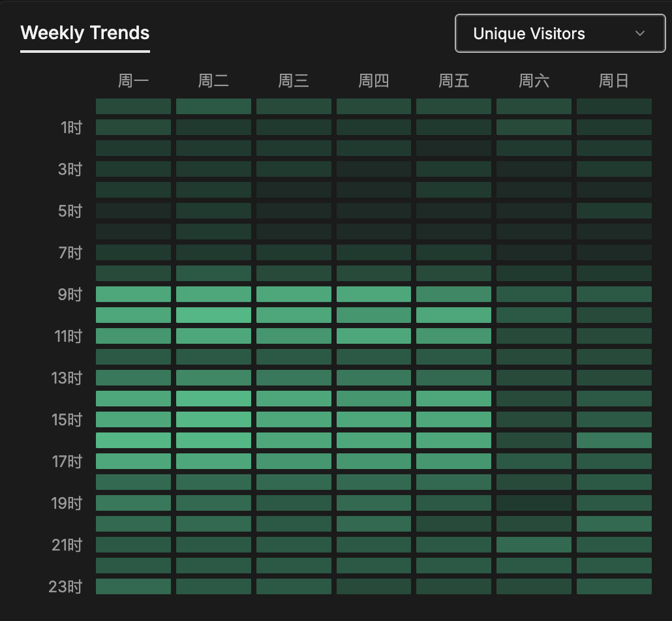Open the Unique Visitors dropdown
Screen dimensions: 672x621
(x=559, y=33)
